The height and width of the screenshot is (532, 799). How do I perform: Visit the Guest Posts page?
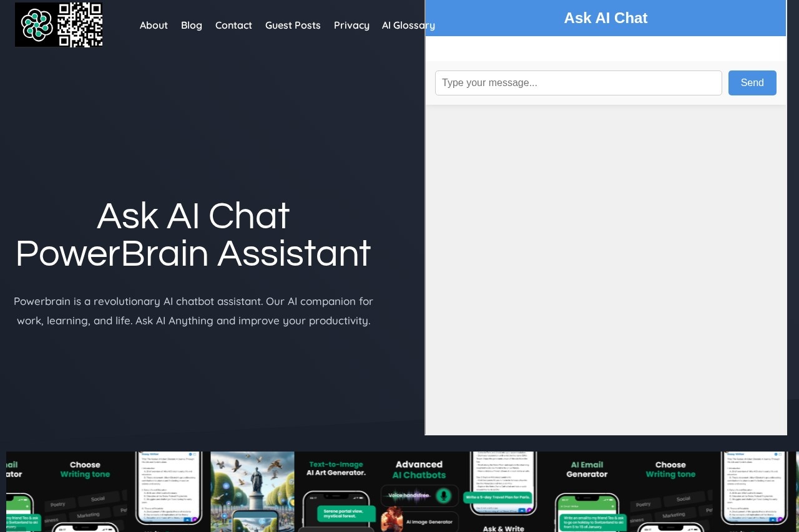pos(293,25)
